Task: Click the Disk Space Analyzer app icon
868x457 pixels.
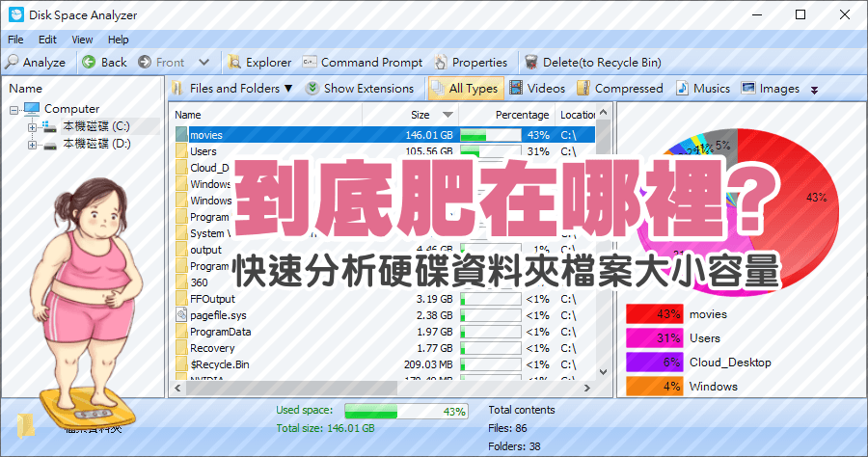Action: coord(16,14)
